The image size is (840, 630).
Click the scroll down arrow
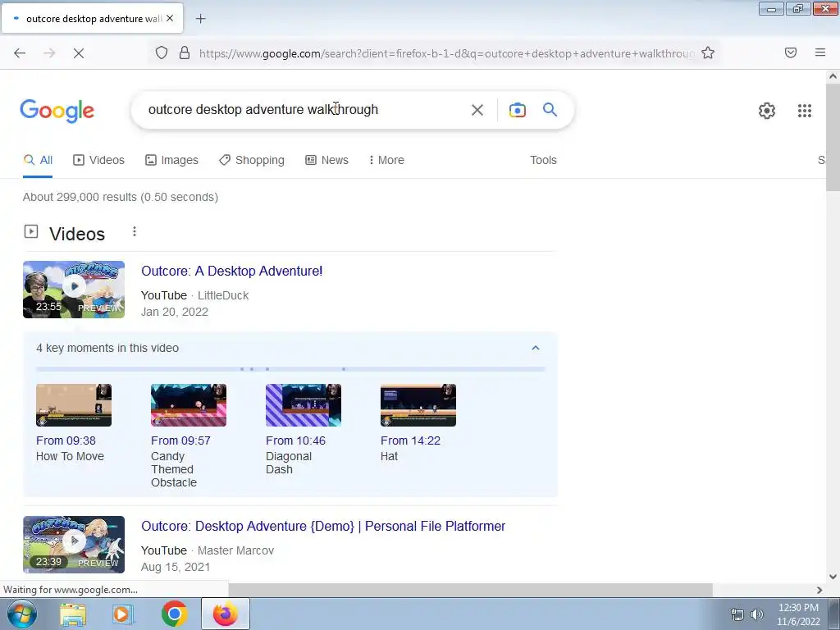(x=833, y=577)
